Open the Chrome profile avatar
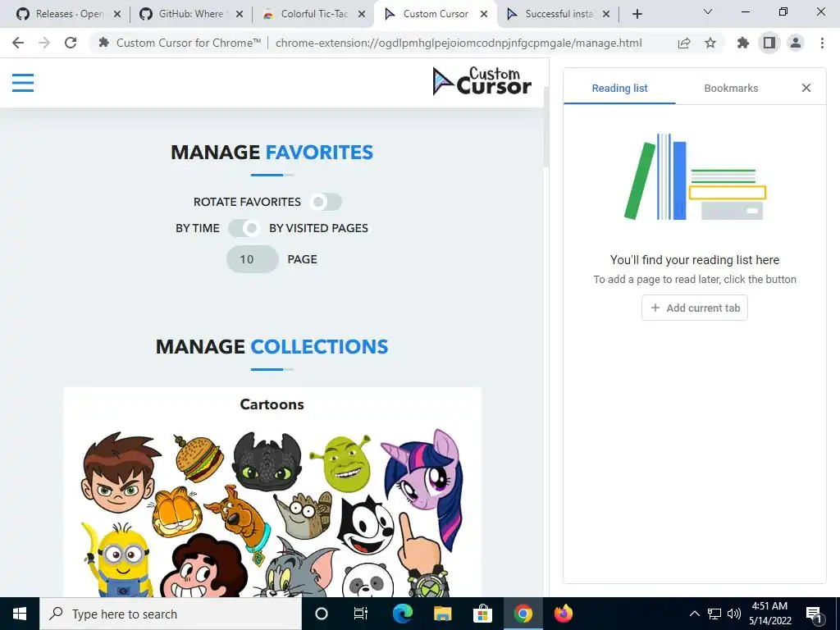 [x=796, y=43]
